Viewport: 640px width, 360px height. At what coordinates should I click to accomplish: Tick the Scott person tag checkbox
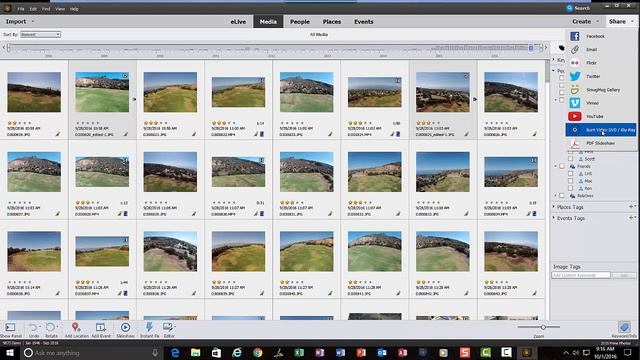tap(570, 159)
